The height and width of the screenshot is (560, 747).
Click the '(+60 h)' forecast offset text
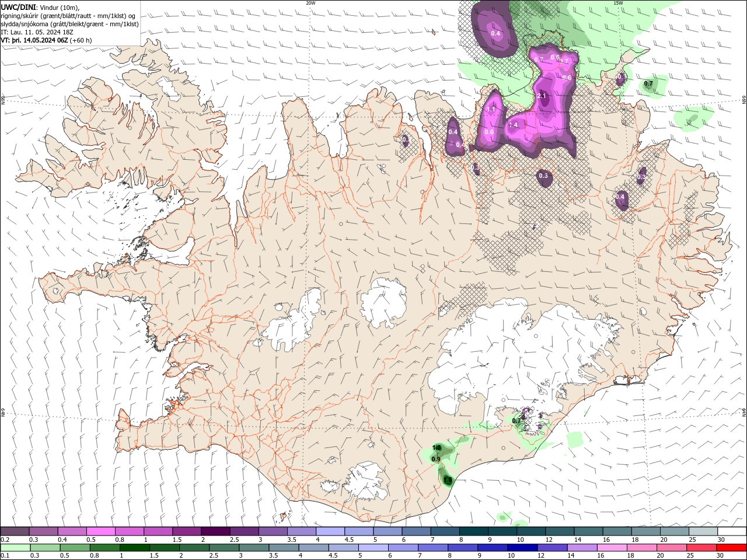[81, 40]
